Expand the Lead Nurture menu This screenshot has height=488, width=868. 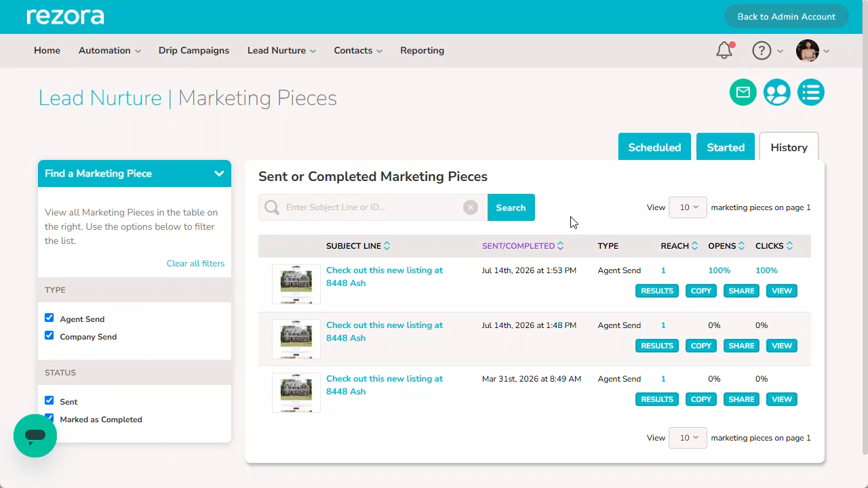pyautogui.click(x=281, y=50)
